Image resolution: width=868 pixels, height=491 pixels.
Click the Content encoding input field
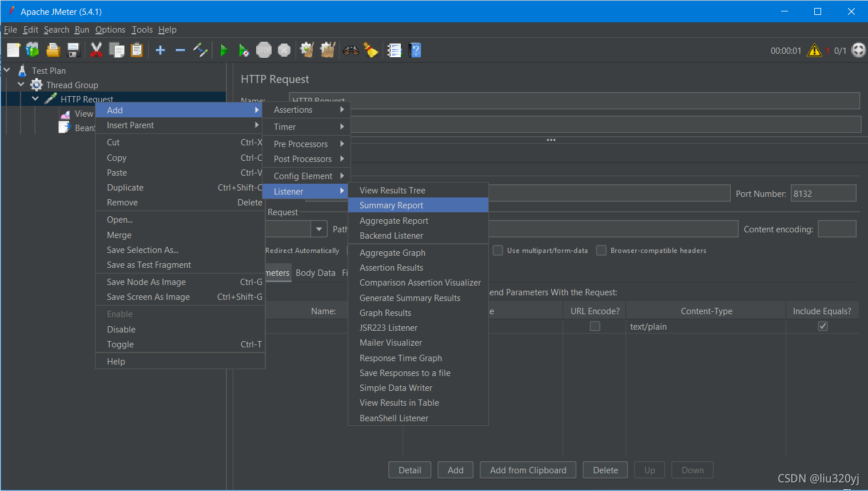837,229
